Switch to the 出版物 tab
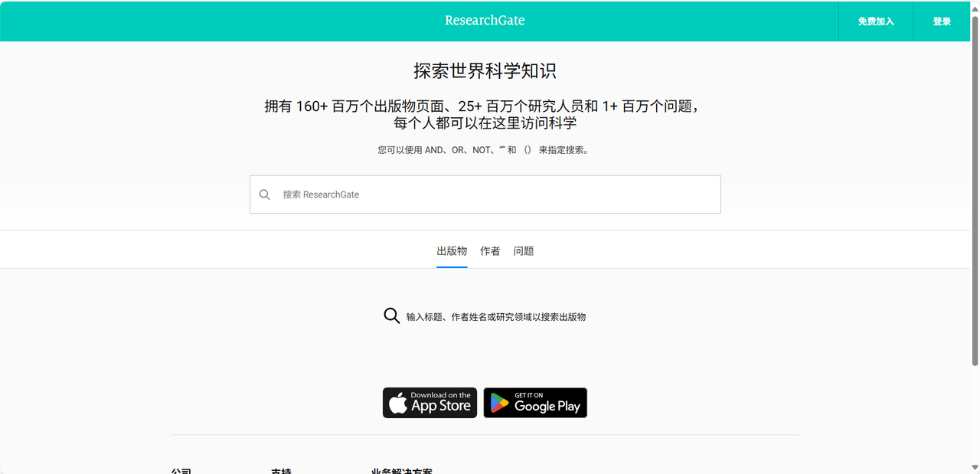This screenshot has height=474, width=980. coord(452,251)
